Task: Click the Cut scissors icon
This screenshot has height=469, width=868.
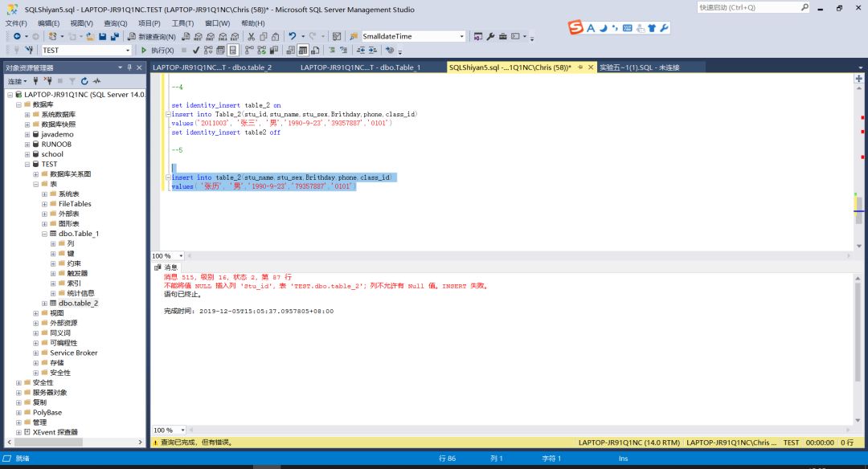Action: coord(252,37)
